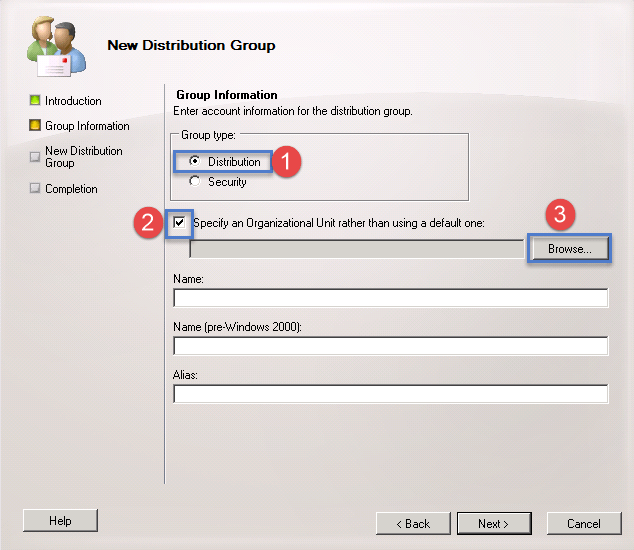
Task: Click the Name (pre-Windows 2000) input box
Action: pos(390,346)
